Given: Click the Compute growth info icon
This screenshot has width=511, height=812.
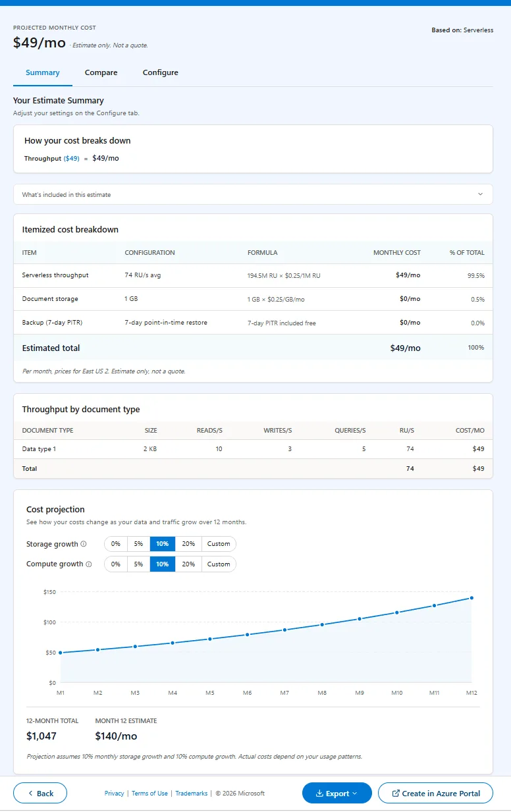Looking at the screenshot, I should (x=89, y=564).
